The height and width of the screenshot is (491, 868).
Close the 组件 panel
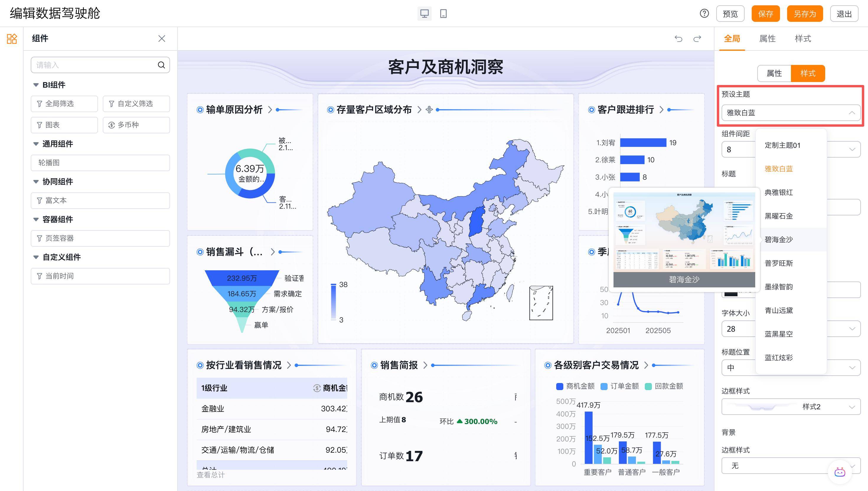click(x=161, y=38)
